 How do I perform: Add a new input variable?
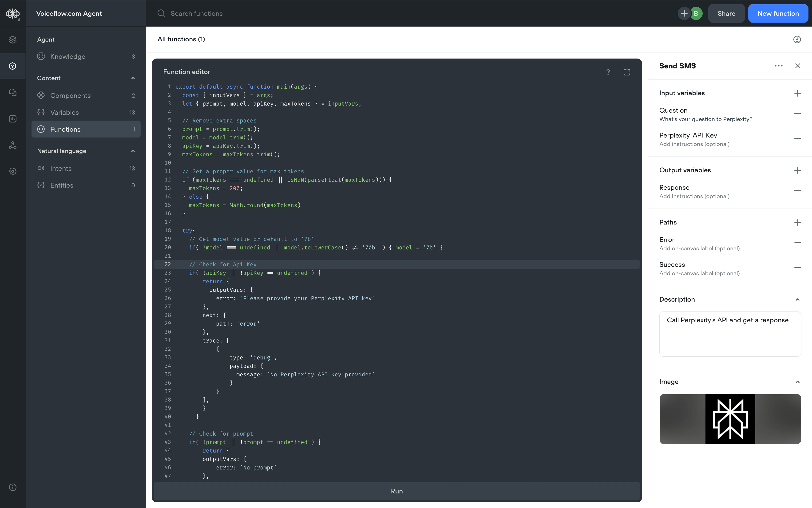pos(798,93)
